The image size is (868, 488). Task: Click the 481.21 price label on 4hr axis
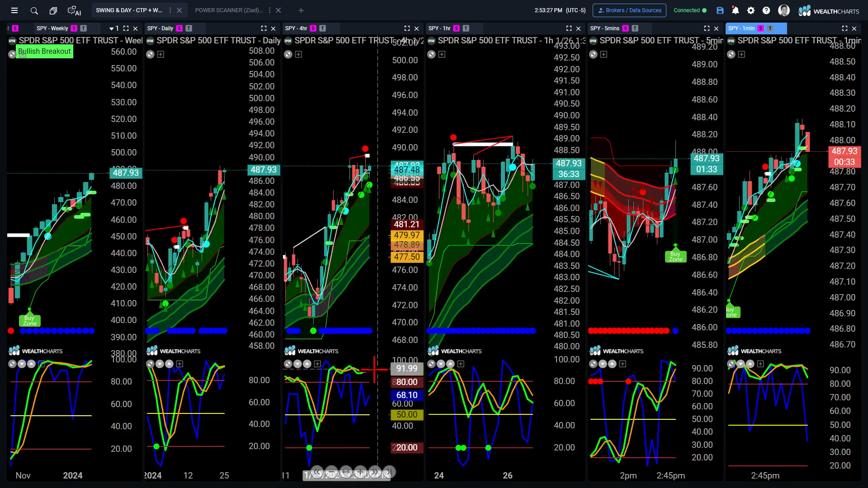pos(406,224)
